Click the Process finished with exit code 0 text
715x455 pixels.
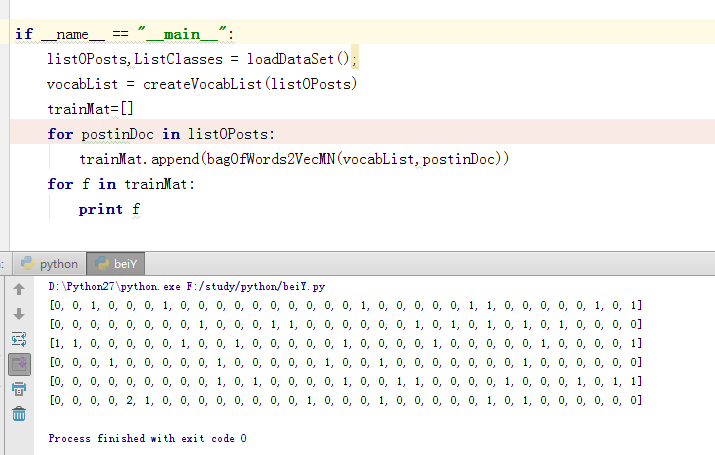coord(147,438)
